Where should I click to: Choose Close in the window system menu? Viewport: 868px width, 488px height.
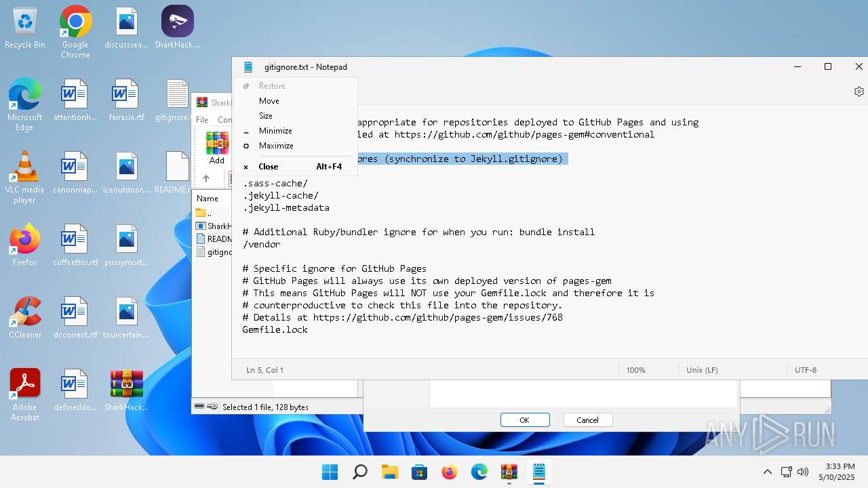(295, 167)
